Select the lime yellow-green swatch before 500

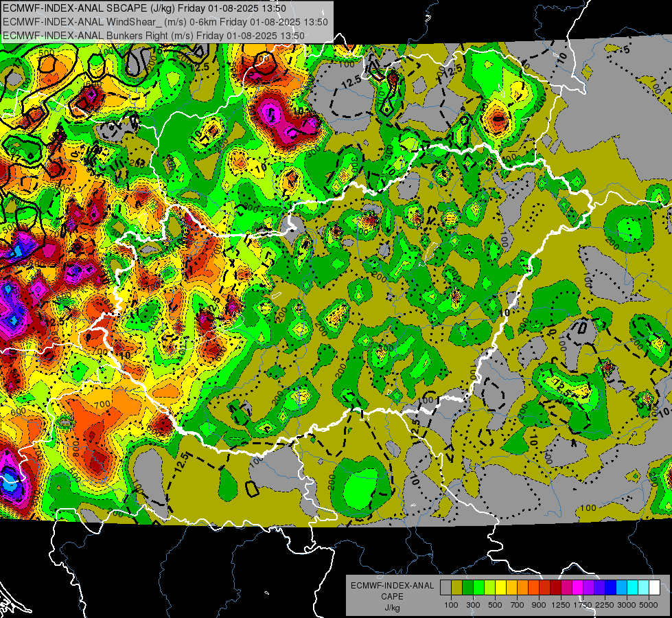pos(489,587)
